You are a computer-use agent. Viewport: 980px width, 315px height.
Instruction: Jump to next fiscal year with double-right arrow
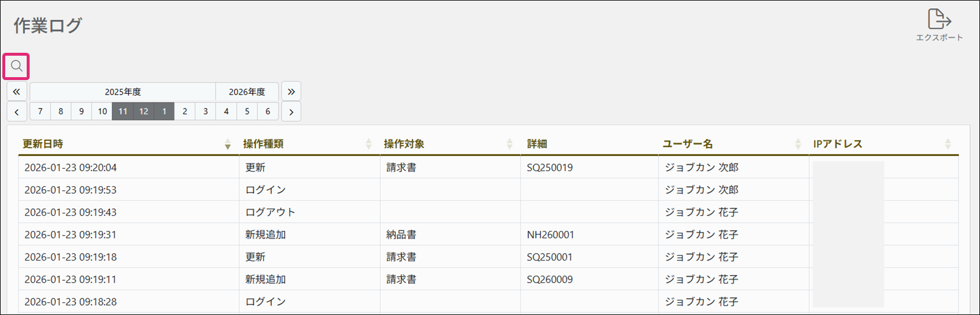click(291, 92)
